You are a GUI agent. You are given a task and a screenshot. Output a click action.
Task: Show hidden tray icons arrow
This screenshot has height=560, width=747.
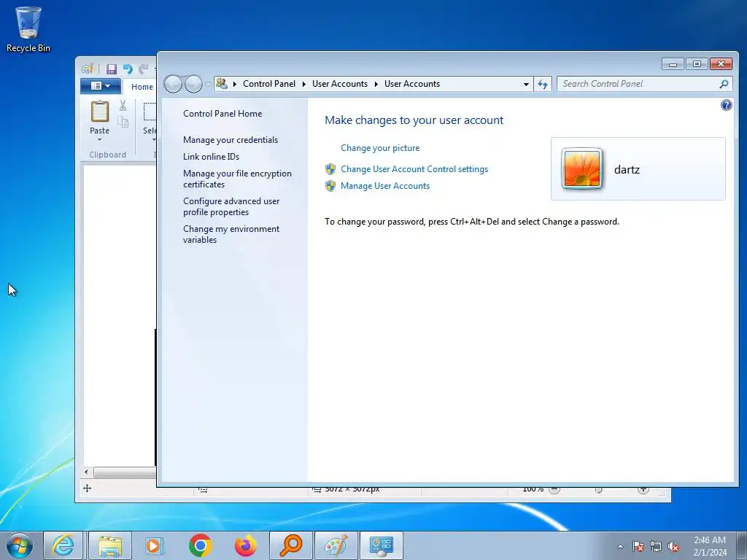(620, 546)
